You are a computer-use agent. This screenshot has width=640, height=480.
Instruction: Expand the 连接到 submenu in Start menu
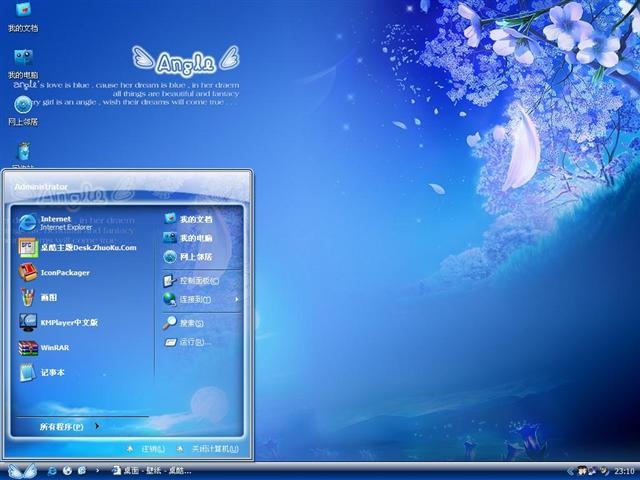(200, 299)
